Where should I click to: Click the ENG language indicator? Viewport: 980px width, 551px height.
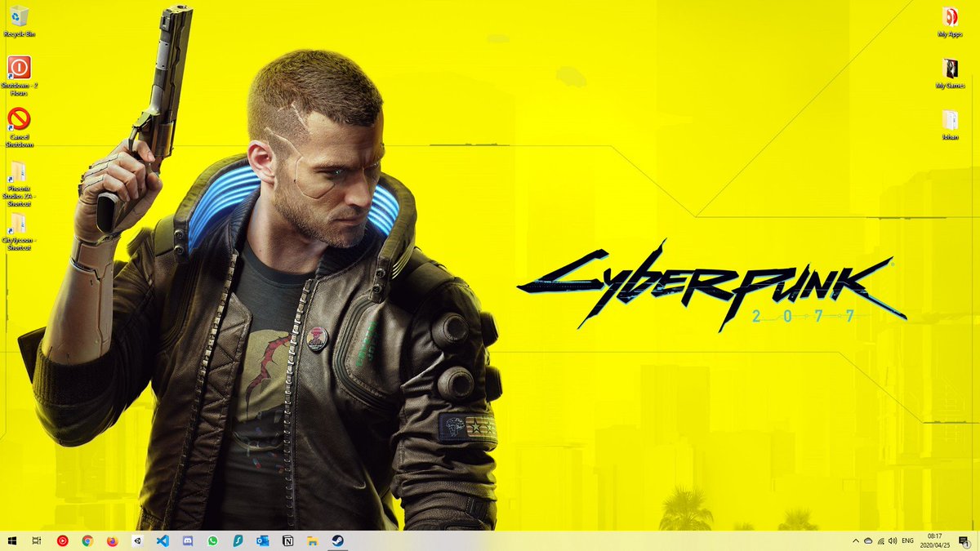tap(907, 540)
